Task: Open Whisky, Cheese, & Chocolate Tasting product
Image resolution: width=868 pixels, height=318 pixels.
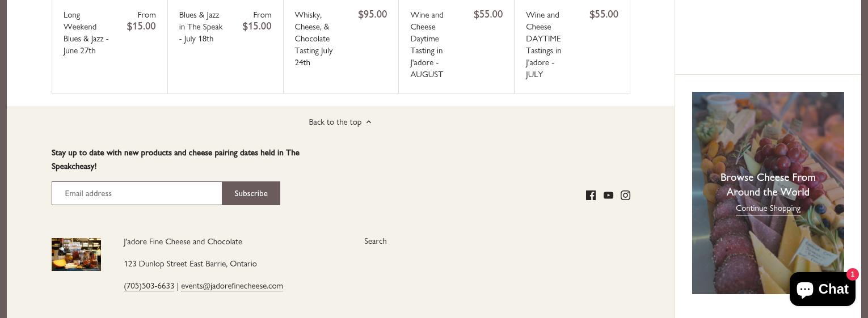Action: pos(314,39)
